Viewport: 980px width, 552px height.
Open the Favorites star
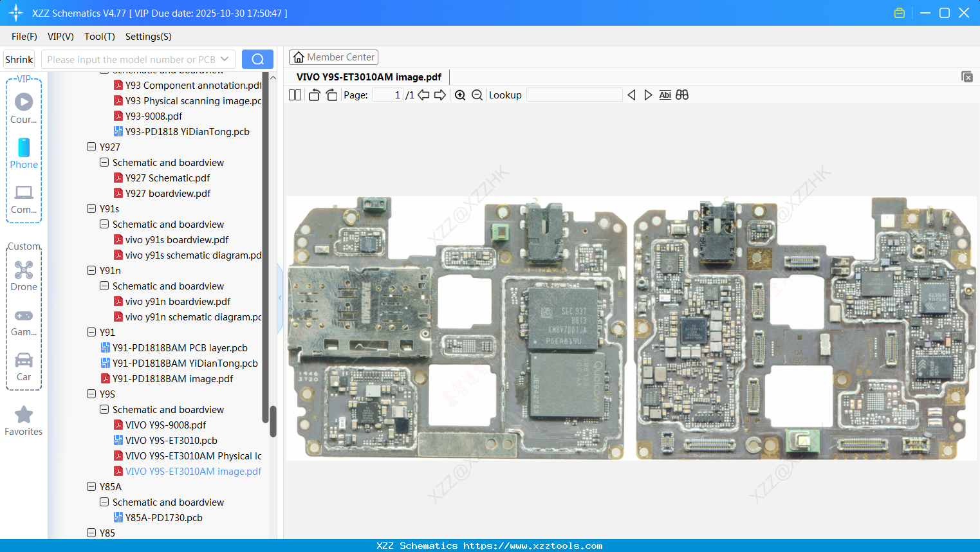24,421
